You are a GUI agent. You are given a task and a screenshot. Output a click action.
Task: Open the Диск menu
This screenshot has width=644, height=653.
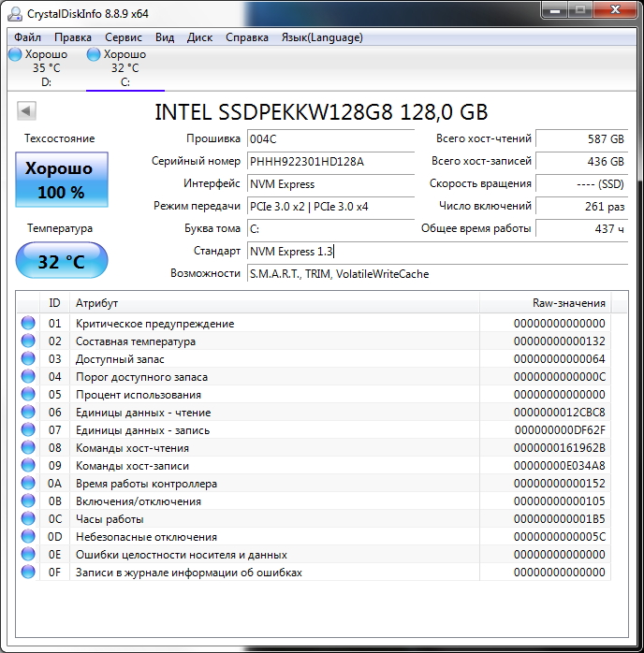(x=199, y=37)
